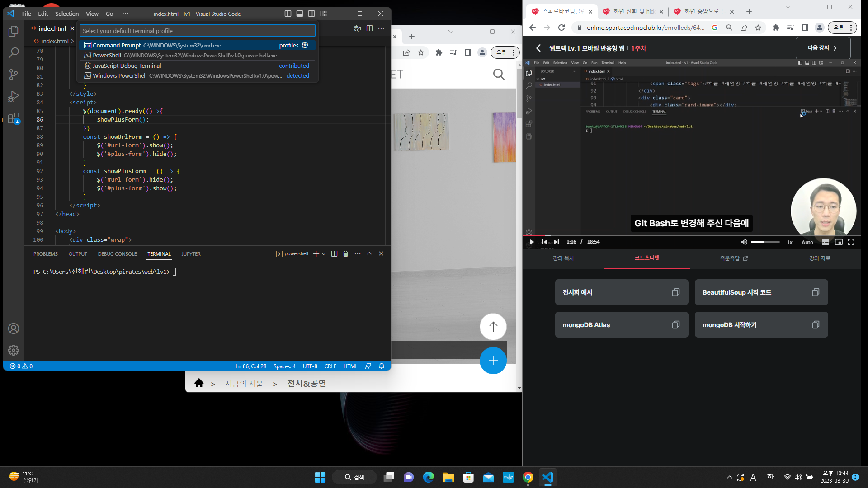This screenshot has width=868, height=488.
Task: Enter fullscreen in the lecture video
Action: pos(851,242)
